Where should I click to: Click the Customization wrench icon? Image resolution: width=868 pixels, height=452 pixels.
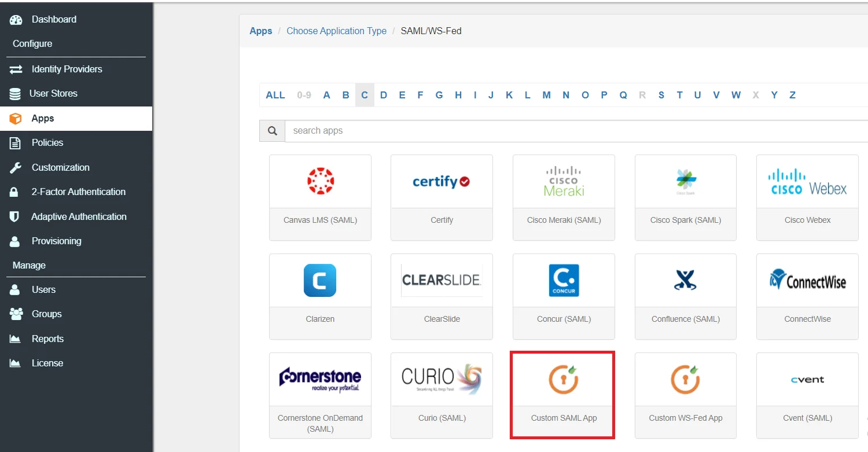[15, 168]
